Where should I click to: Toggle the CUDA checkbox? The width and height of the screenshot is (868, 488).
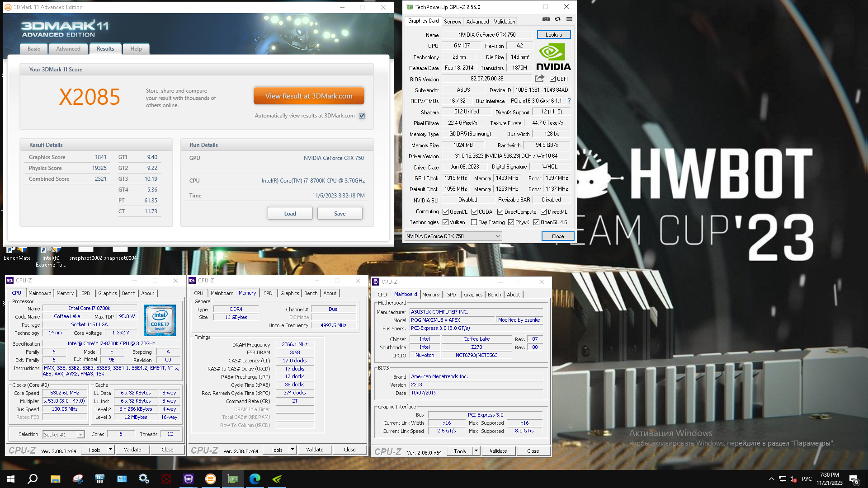pyautogui.click(x=474, y=211)
